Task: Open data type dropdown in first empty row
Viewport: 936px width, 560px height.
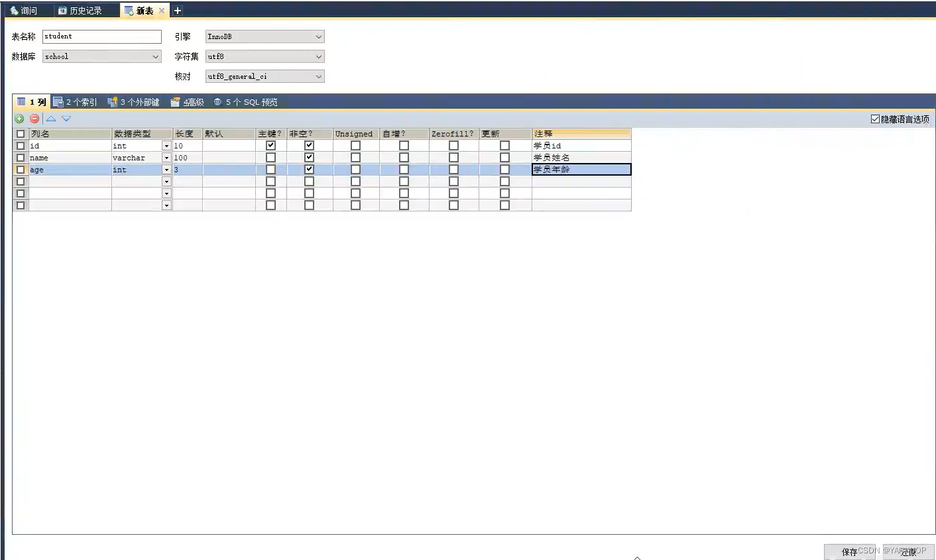Action: click(166, 182)
